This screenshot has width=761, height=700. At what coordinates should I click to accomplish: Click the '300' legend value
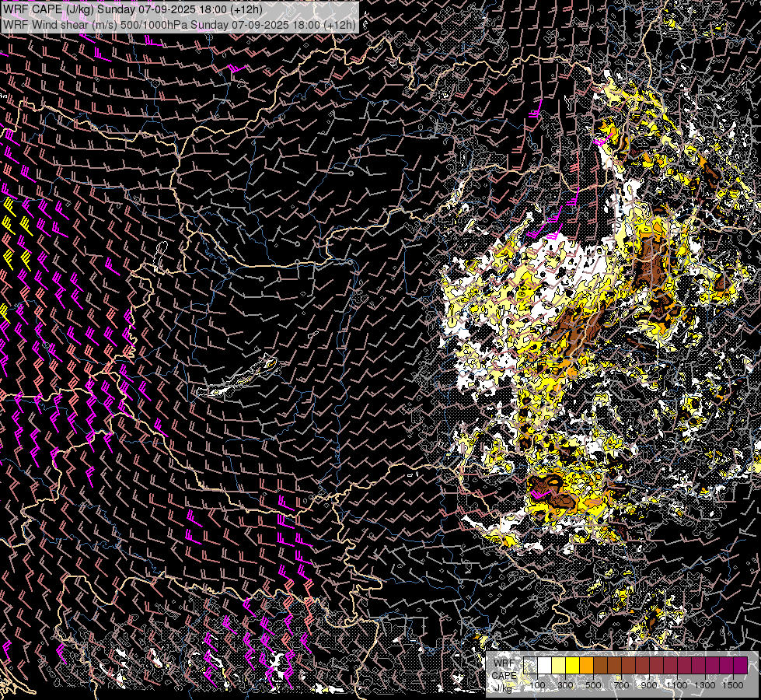pos(565,685)
